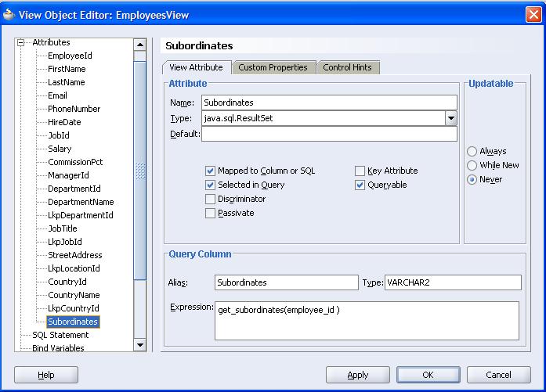Viewport: 546px width, 392px height.
Task: Enable the Key Attribute checkbox
Action: [360, 171]
